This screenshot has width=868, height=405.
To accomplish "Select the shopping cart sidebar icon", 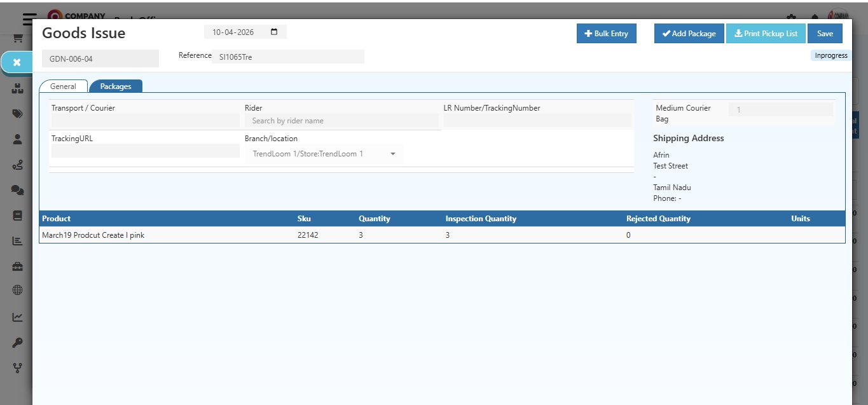I will (x=18, y=37).
